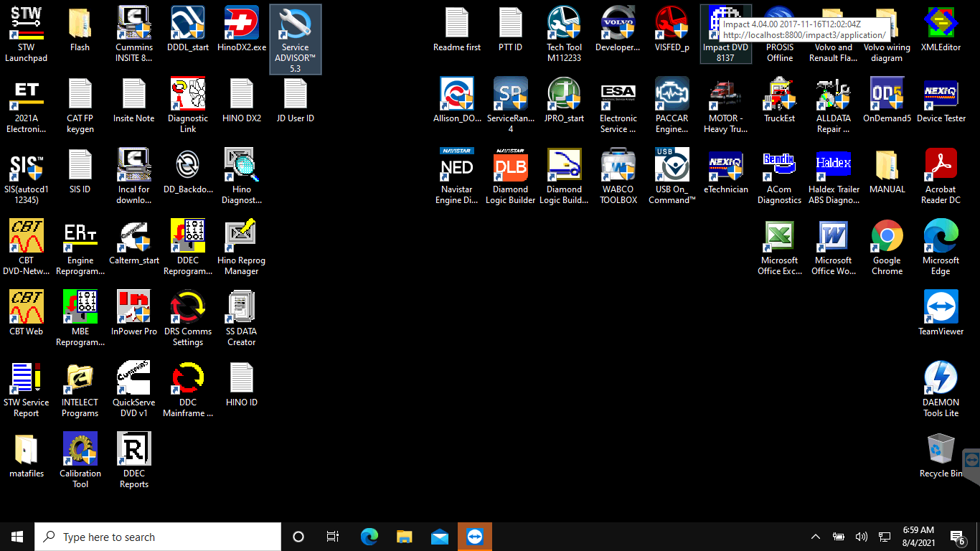
Task: Launch ACom Diagnostics shortcut
Action: point(780,176)
